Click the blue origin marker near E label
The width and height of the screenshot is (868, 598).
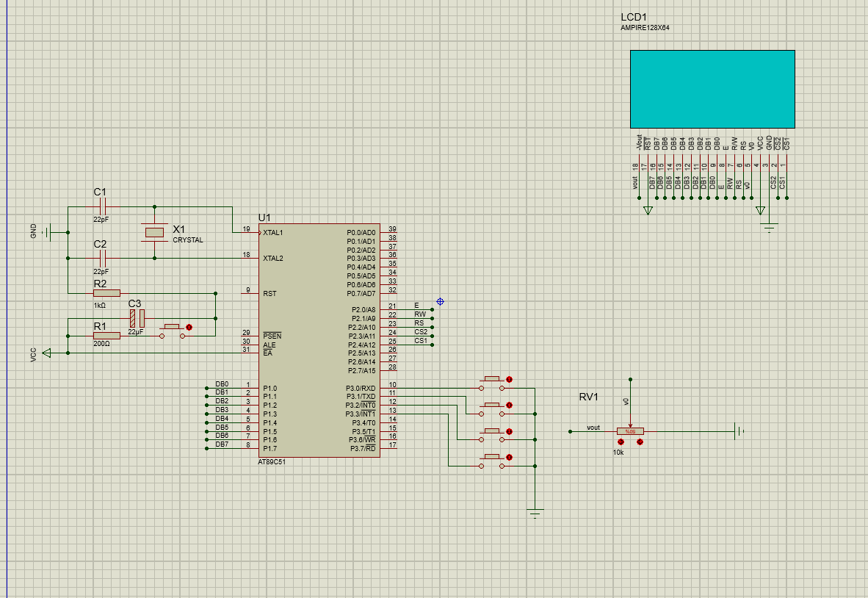(440, 302)
